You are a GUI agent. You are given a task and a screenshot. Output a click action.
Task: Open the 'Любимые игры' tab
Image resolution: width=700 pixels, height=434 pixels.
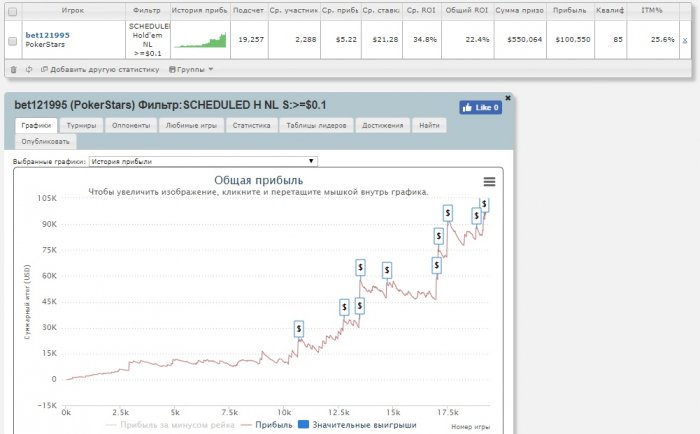pos(191,125)
